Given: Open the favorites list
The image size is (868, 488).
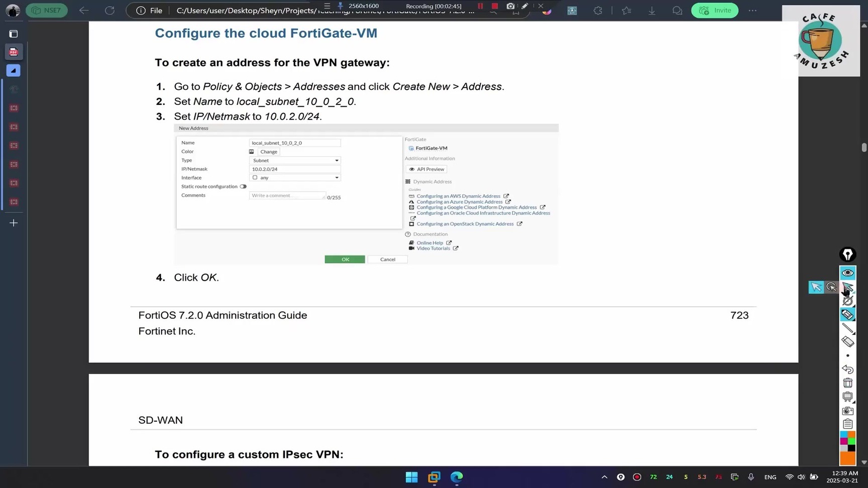Looking at the screenshot, I should [626, 10].
